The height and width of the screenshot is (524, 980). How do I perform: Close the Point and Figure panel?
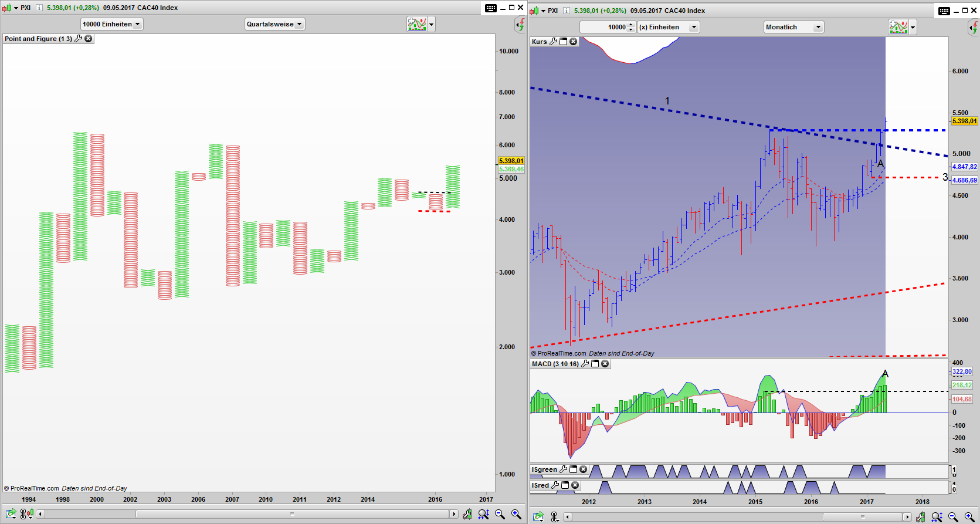click(x=89, y=39)
